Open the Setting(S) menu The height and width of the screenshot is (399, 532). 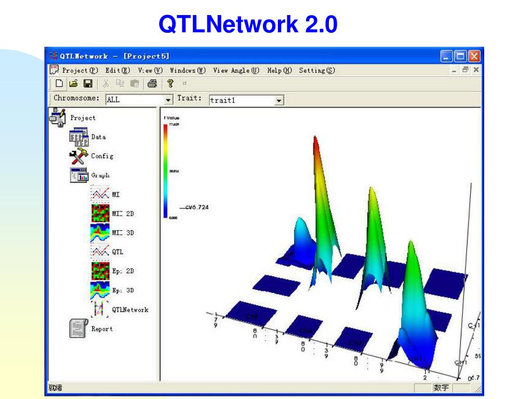(317, 70)
